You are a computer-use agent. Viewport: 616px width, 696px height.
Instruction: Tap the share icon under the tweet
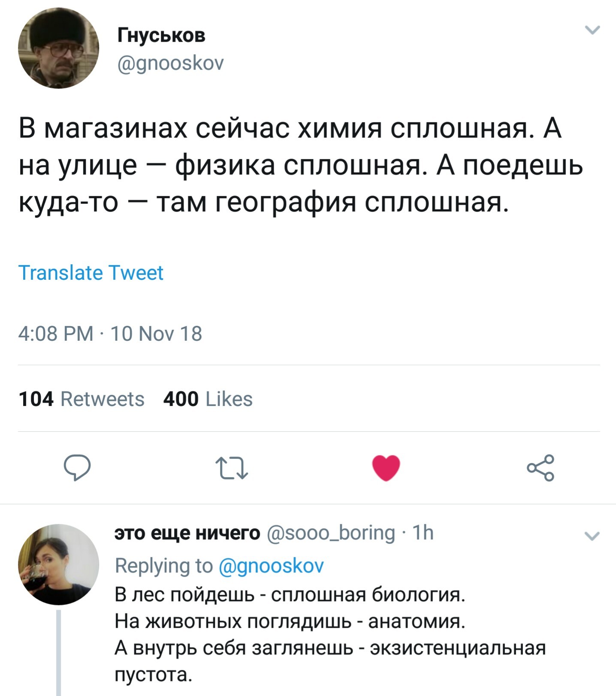[x=541, y=467]
